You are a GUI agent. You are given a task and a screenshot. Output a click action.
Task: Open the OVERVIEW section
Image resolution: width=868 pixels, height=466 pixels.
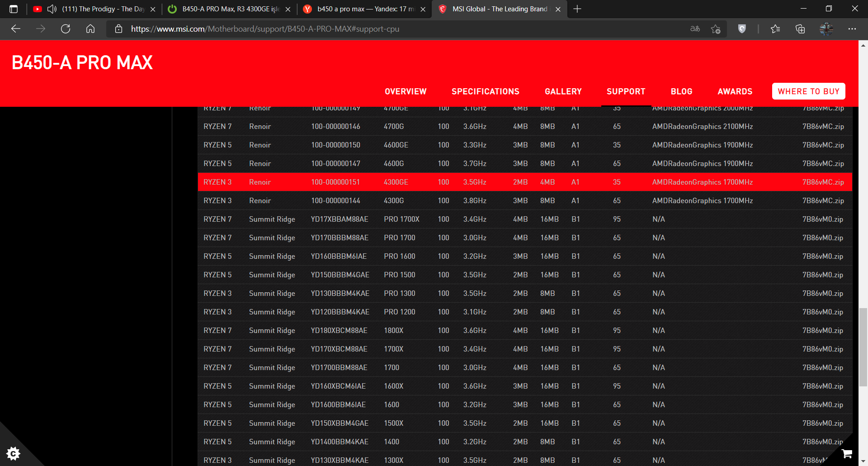pos(406,91)
